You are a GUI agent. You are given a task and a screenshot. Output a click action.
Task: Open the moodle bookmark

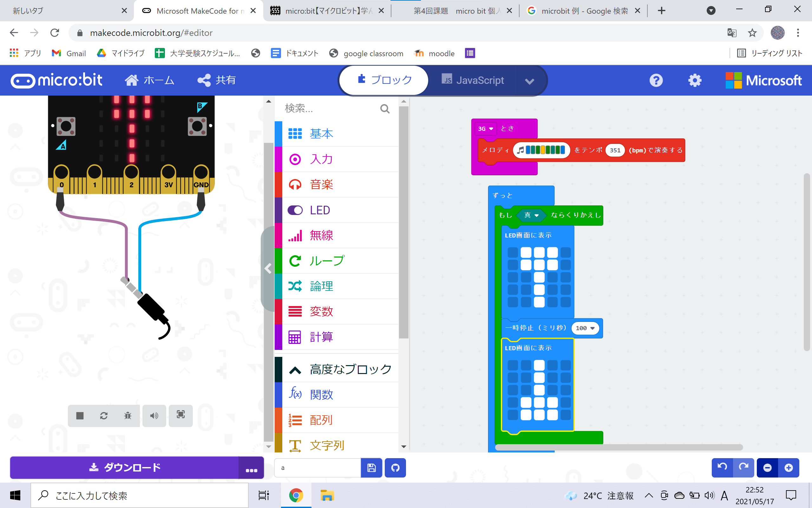pos(435,53)
